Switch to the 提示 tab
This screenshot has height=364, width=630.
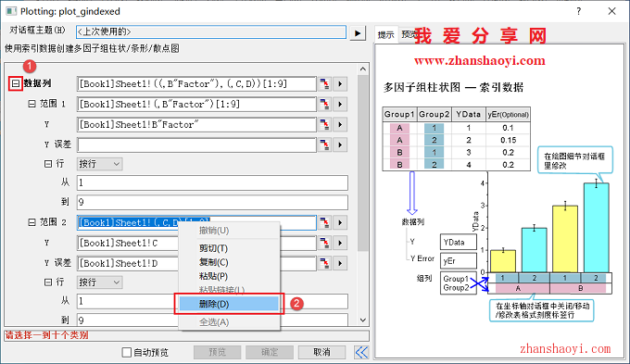[x=386, y=35]
